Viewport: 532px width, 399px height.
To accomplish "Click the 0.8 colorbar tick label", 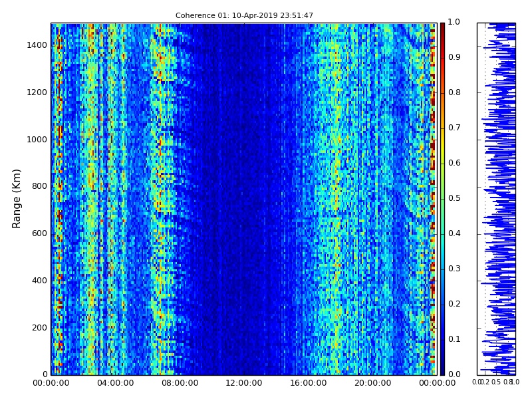I will [x=454, y=92].
